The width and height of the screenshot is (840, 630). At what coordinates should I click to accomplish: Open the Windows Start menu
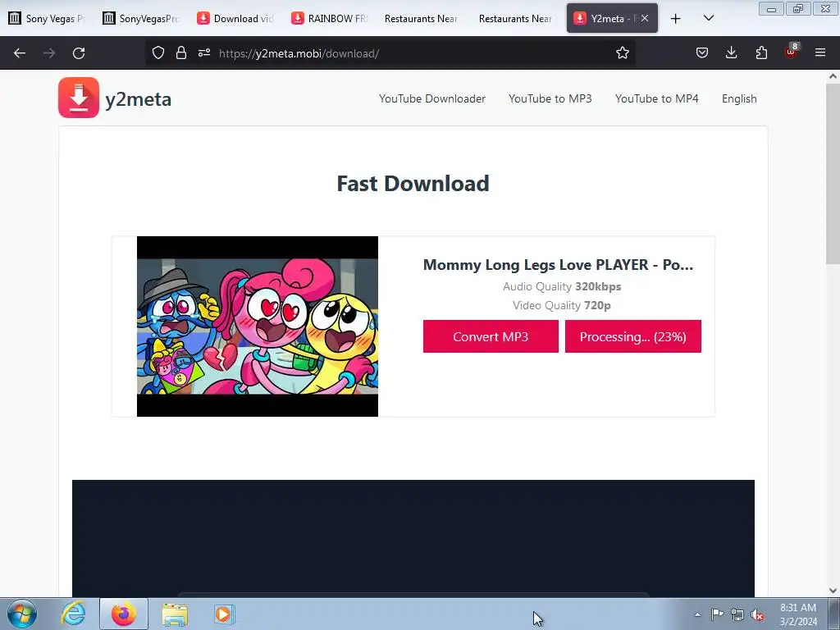[22, 614]
